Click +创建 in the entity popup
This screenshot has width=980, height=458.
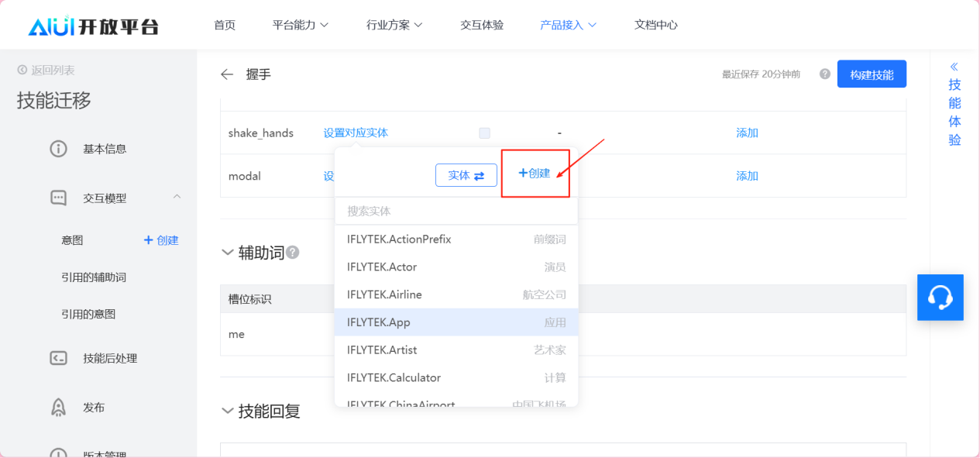tap(534, 174)
